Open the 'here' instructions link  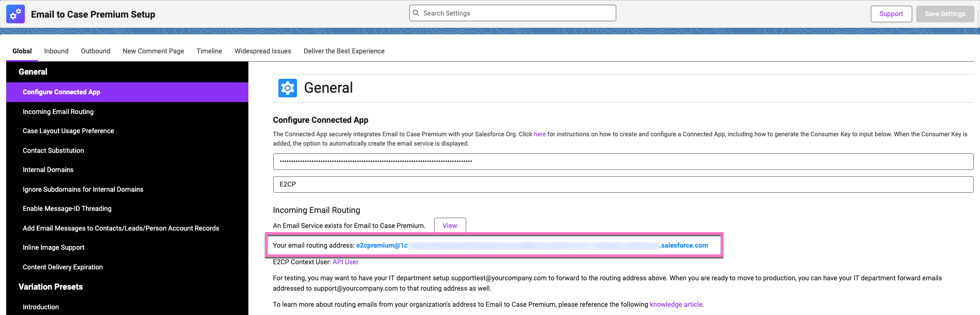[540, 134]
